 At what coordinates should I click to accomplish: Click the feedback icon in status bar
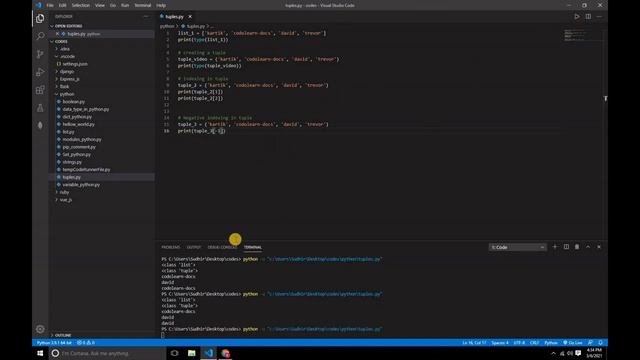[590, 343]
